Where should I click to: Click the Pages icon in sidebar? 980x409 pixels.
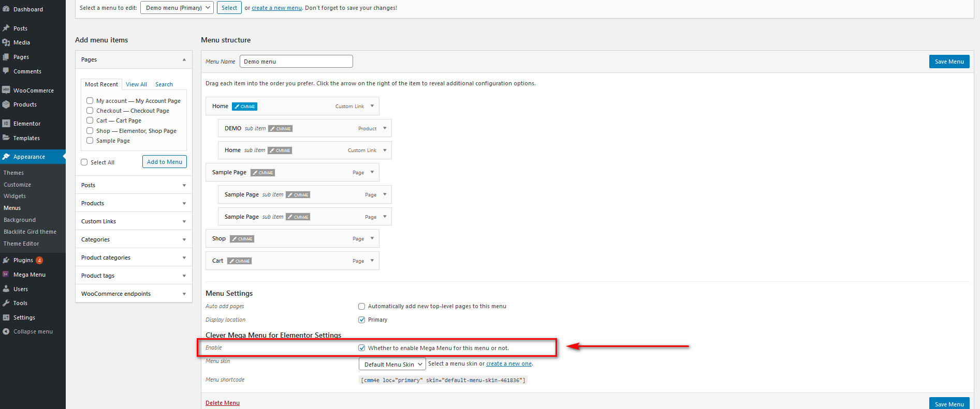[6, 57]
